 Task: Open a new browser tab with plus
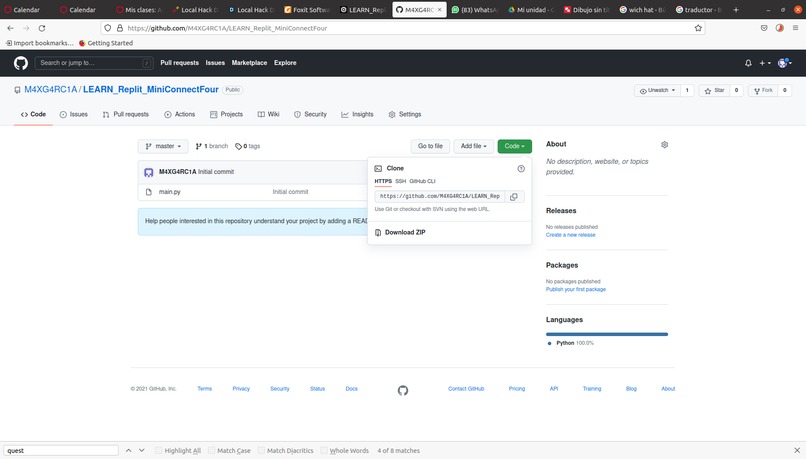[736, 9]
